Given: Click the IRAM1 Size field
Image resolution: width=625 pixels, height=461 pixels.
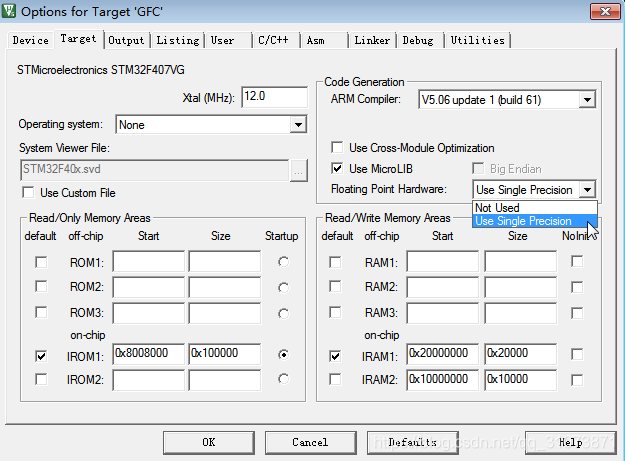Looking at the screenshot, I should pyautogui.click(x=521, y=354).
